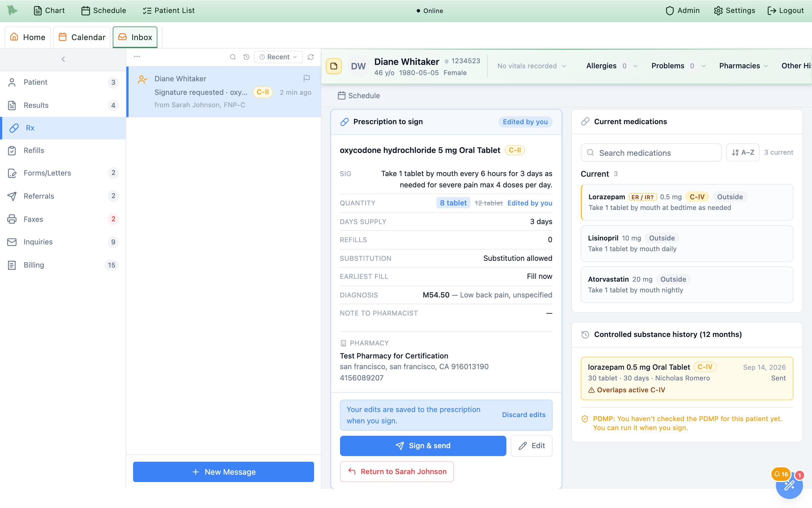Open the Atorvastatin 20 mg medication card
Viewport: 812px width, 508px height.
coord(687,284)
